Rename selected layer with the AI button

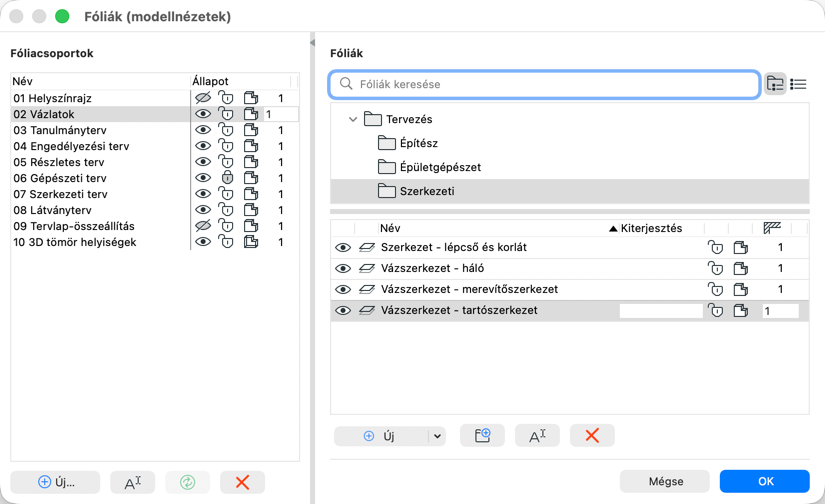[537, 436]
